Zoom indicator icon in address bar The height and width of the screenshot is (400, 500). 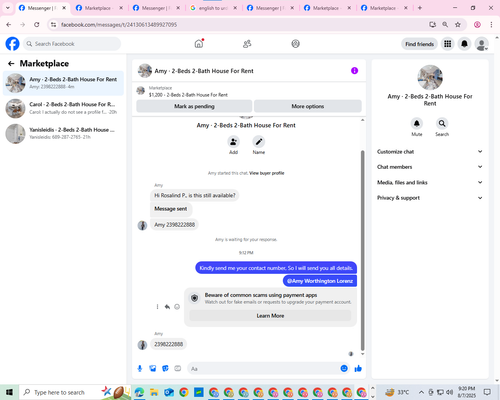pos(445,24)
